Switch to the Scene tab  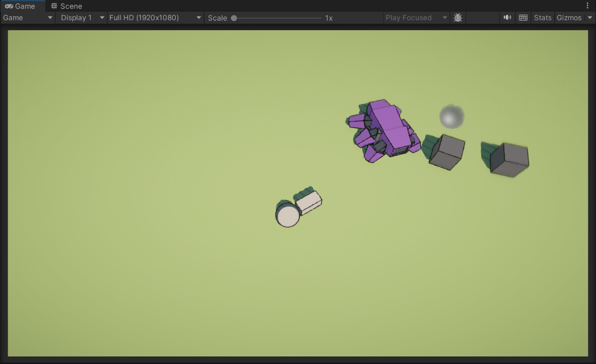click(67, 6)
